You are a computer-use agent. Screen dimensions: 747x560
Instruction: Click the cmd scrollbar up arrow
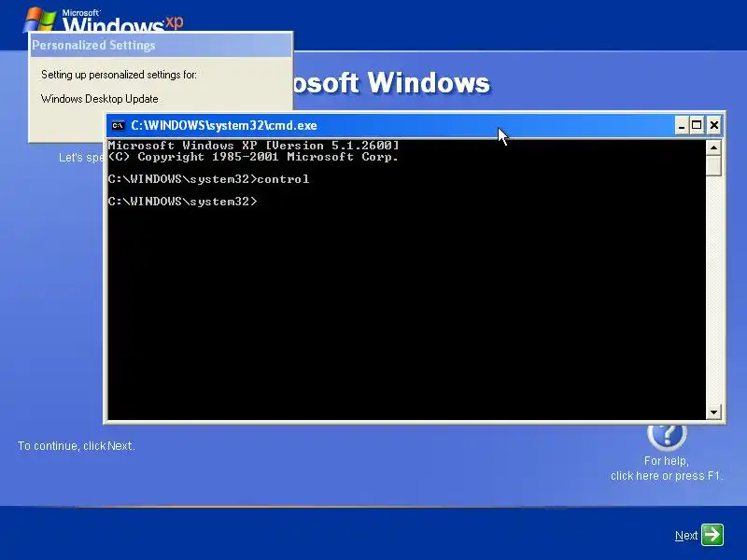point(713,147)
